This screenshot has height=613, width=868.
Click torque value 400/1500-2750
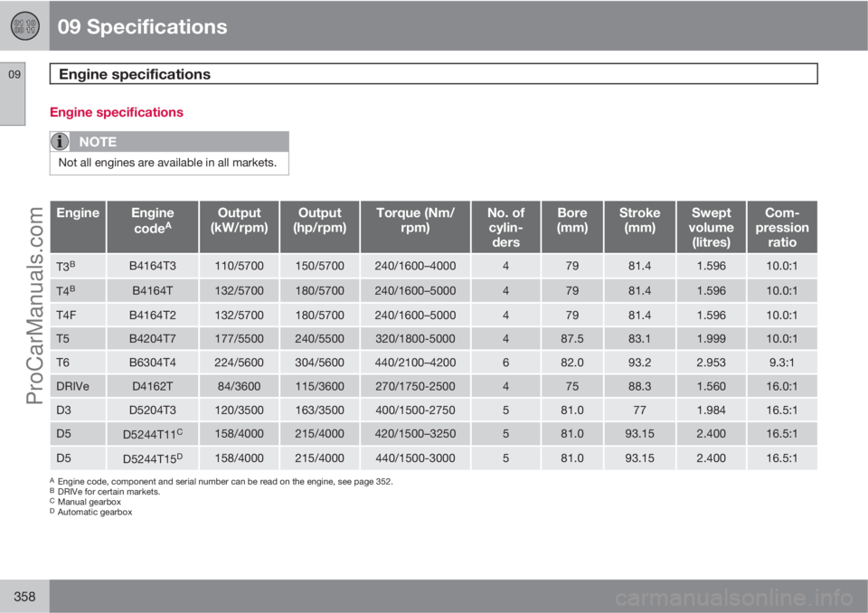[415, 410]
